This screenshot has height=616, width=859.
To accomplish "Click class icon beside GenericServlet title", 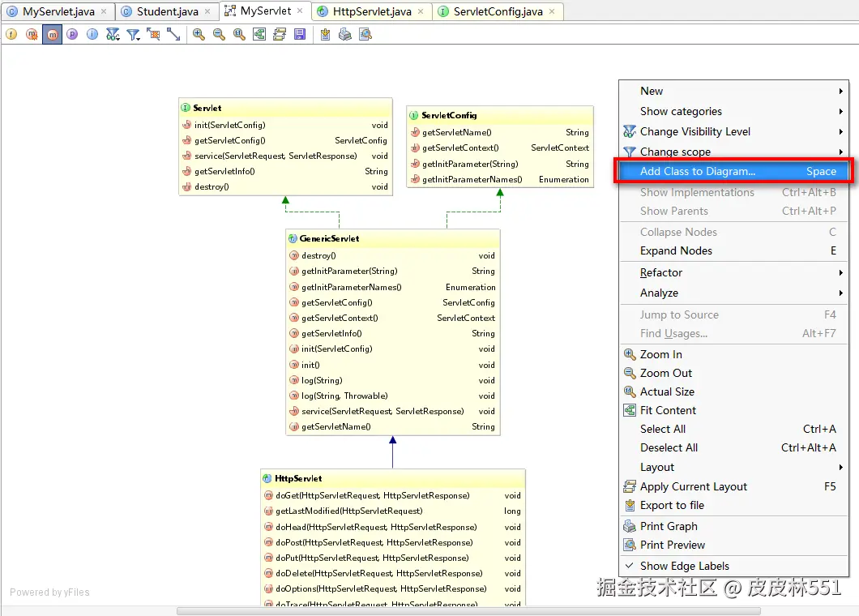I will [x=293, y=238].
